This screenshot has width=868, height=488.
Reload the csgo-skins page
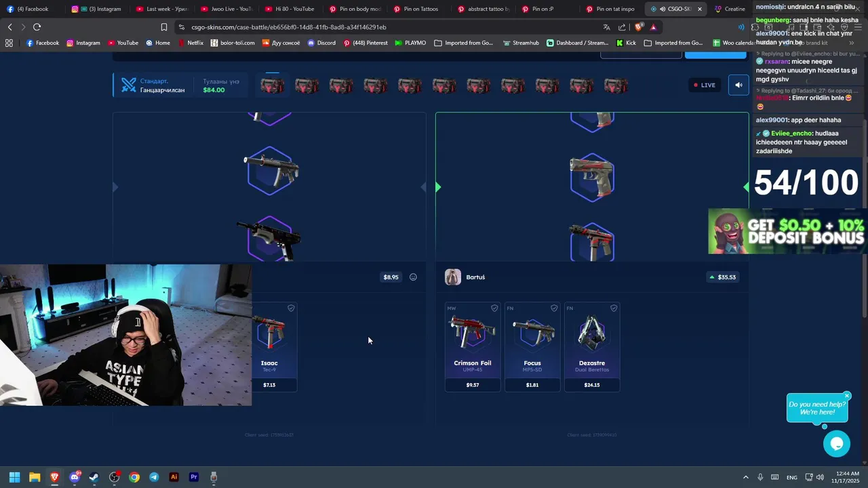pyautogui.click(x=37, y=27)
